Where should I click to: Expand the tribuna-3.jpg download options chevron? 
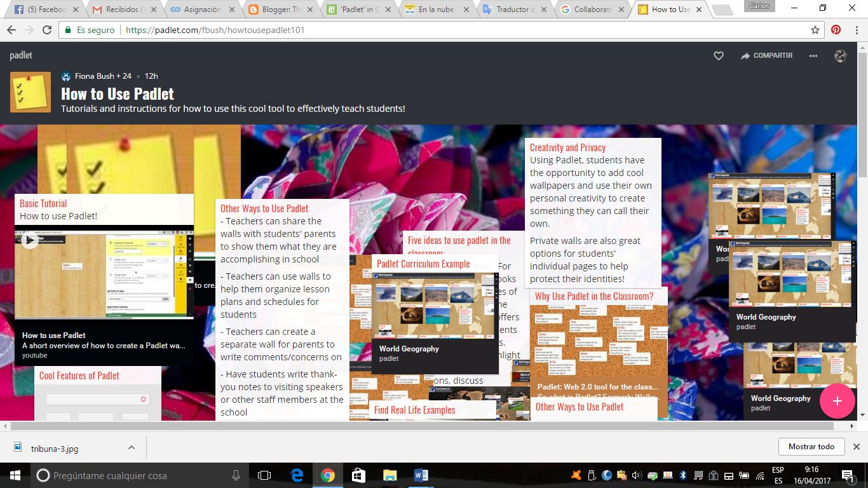131,447
